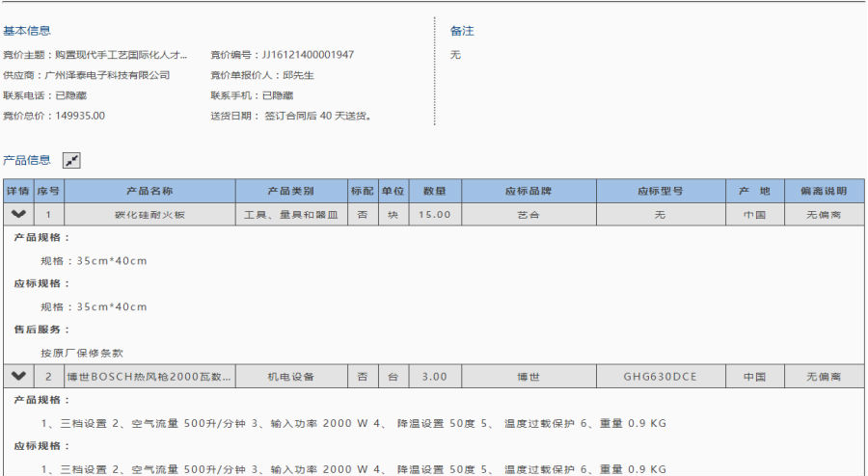Click product name 碳化硅耐火板 cell

point(149,215)
